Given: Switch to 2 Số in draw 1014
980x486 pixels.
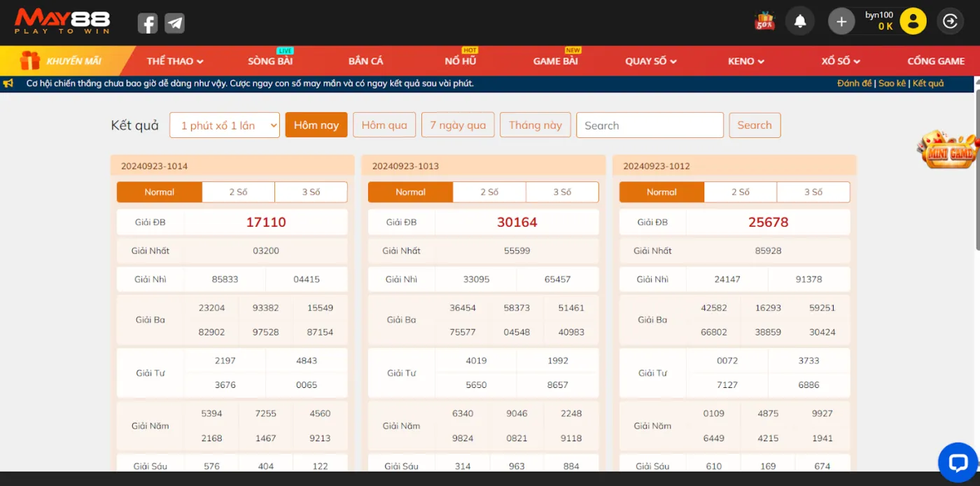Looking at the screenshot, I should point(238,192).
